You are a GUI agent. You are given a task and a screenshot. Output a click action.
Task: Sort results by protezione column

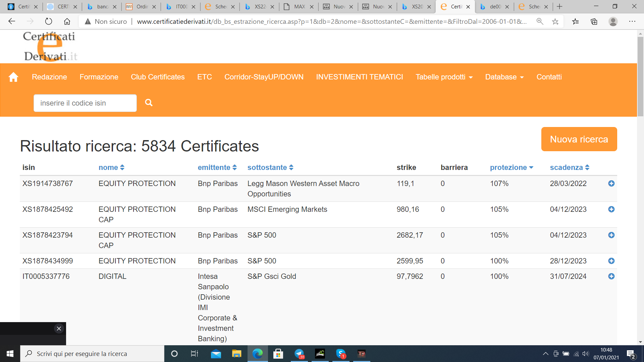[512, 167]
